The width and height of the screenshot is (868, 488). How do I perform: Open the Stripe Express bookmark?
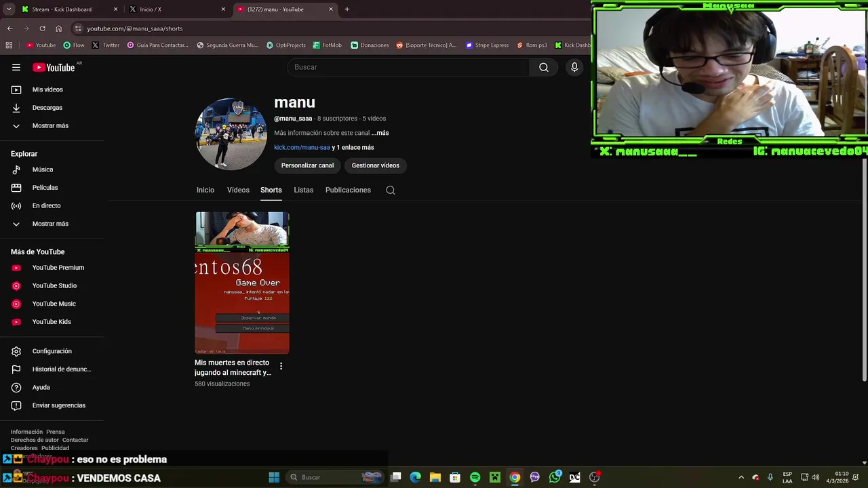(x=487, y=45)
